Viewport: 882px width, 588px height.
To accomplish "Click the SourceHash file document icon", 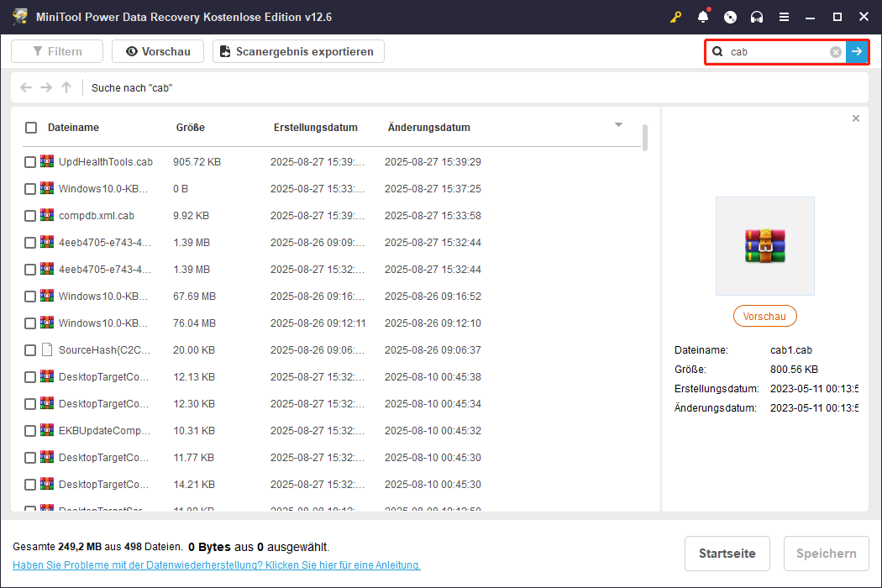I will point(47,350).
